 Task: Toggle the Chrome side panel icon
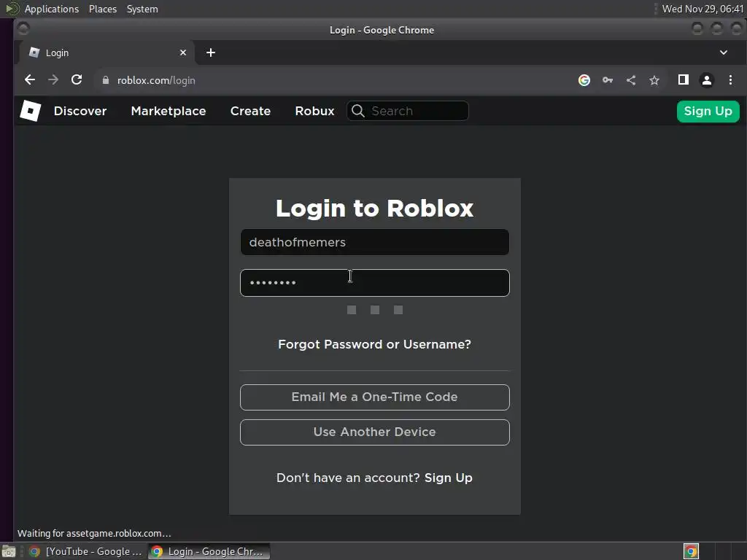click(683, 80)
